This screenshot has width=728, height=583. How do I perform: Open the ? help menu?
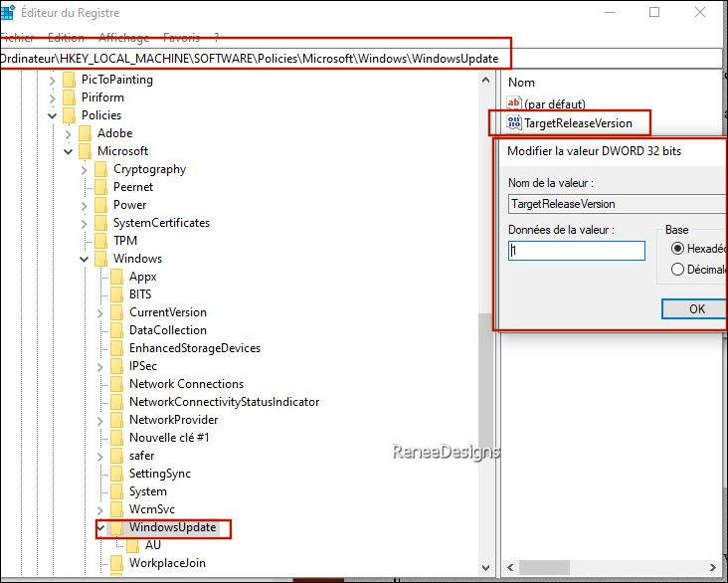click(217, 37)
